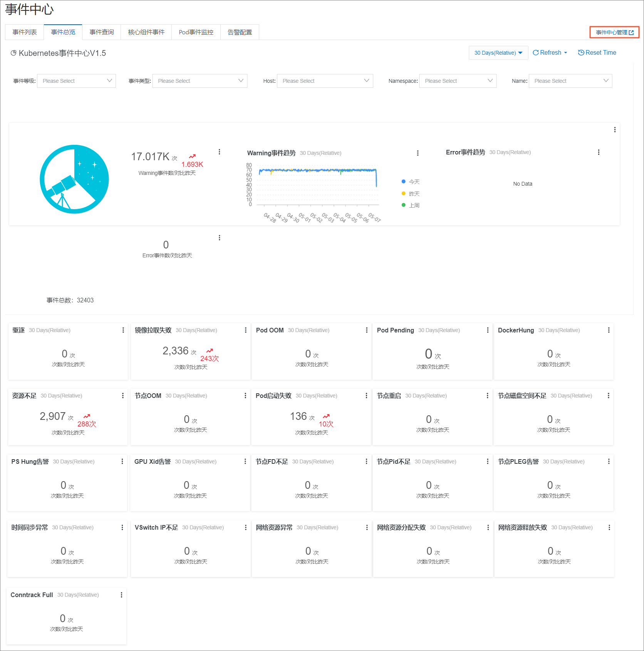
Task: Open the 节点Pid不足 card options menu
Action: (x=487, y=461)
